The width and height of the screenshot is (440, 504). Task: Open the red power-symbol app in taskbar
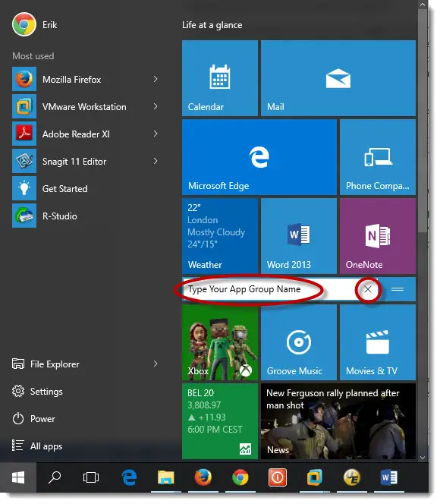pyautogui.click(x=278, y=477)
